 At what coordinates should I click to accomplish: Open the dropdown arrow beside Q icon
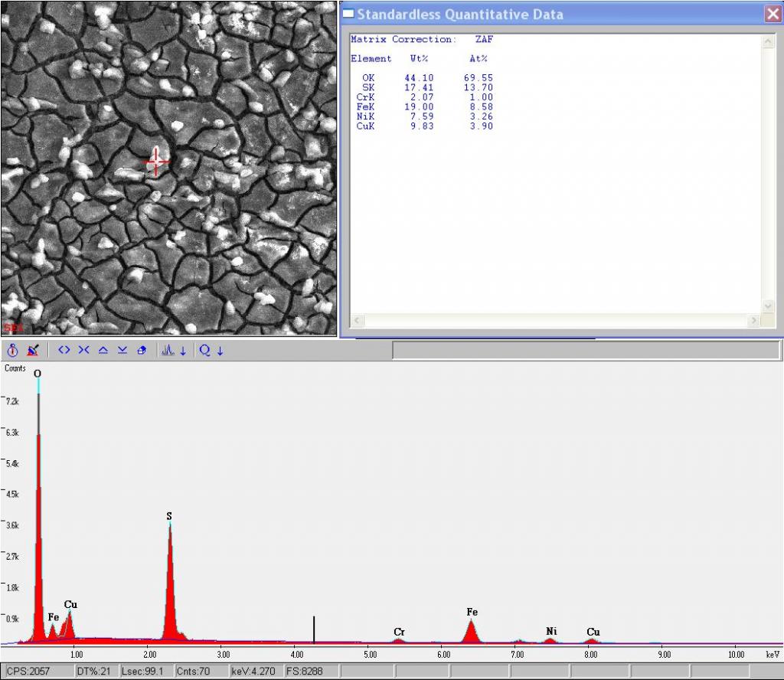(220, 351)
